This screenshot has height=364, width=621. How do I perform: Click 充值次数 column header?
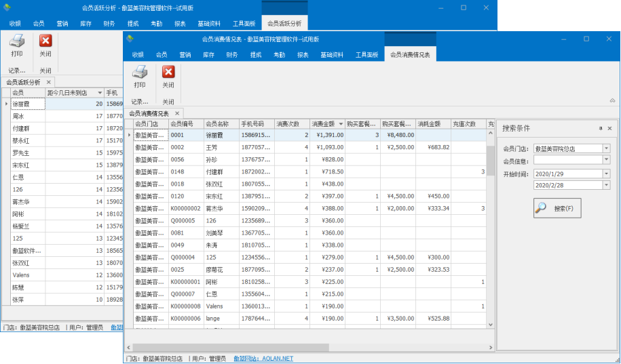pyautogui.click(x=468, y=124)
